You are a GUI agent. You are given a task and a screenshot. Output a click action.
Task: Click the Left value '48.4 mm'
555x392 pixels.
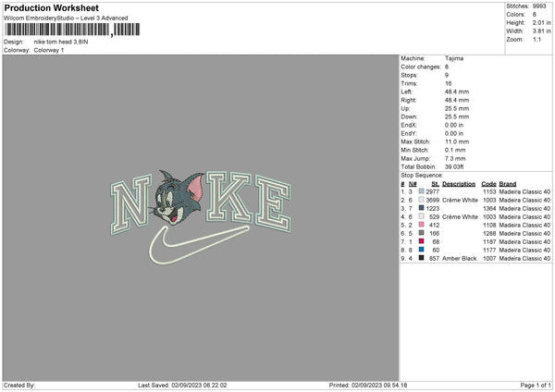pyautogui.click(x=457, y=92)
